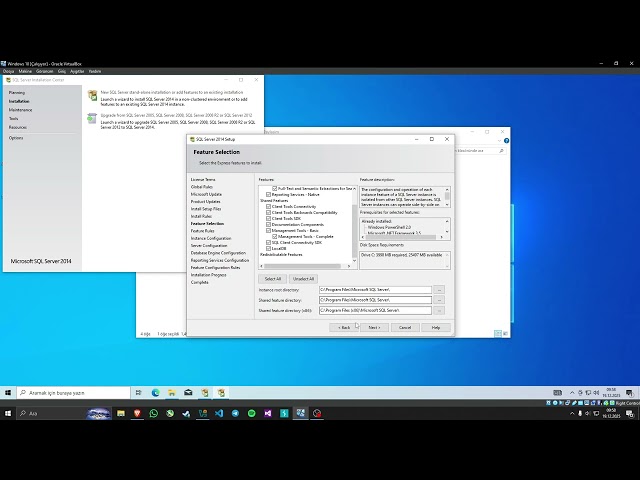Browse for instance root directory
Image resolution: width=640 pixels, height=480 pixels.
pyautogui.click(x=439, y=289)
